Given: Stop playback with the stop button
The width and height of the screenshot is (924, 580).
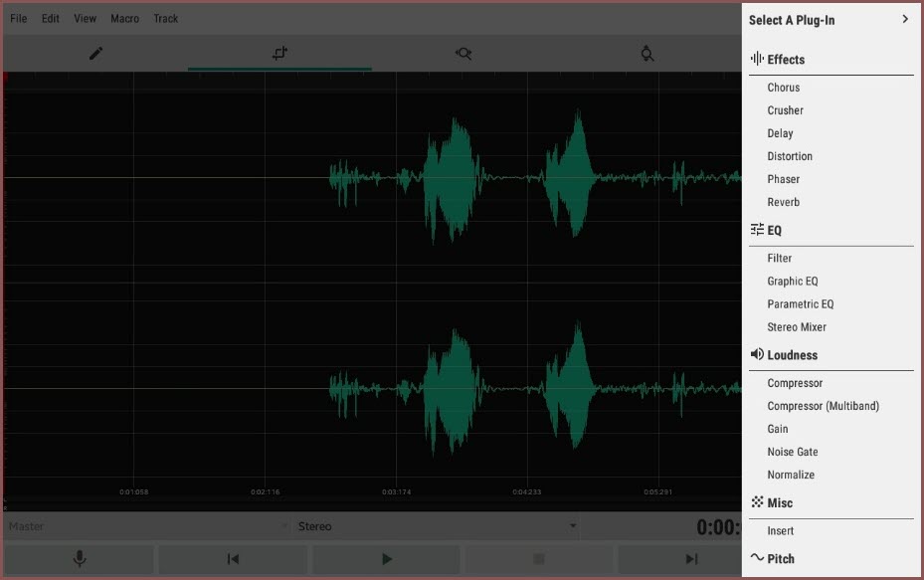Looking at the screenshot, I should (539, 559).
